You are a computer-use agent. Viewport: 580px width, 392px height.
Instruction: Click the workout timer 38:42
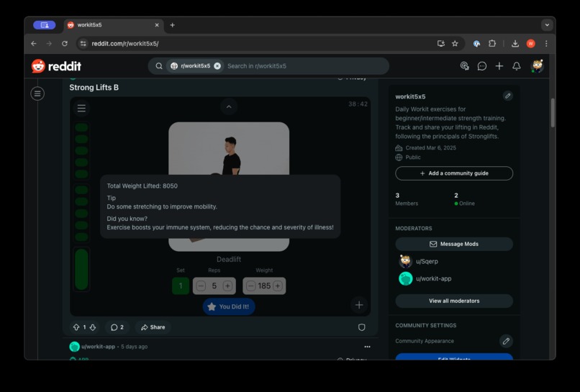point(358,104)
